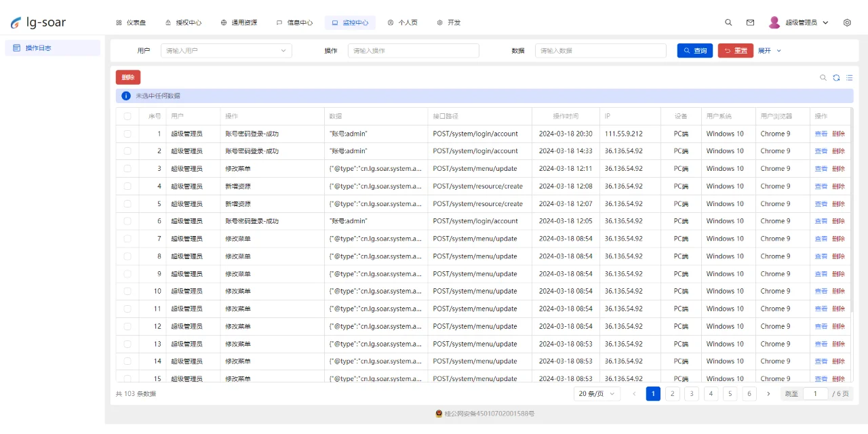Tick the checkbox for row 6
Image resolution: width=868 pixels, height=434 pixels.
point(127,221)
